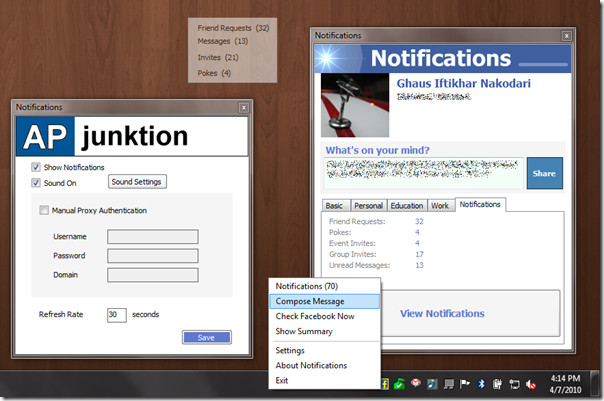This screenshot has width=604, height=401.
Task: Select Compose Message menu entry
Action: click(x=324, y=301)
